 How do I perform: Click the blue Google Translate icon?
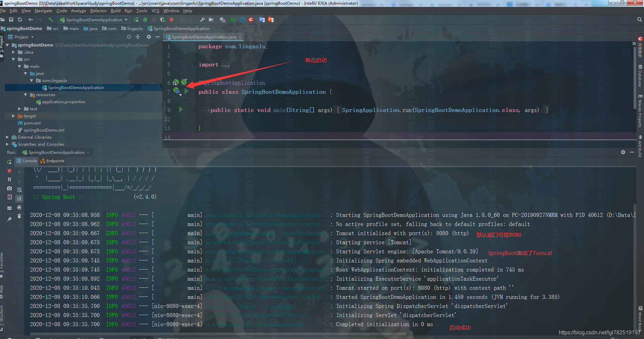pos(262,20)
